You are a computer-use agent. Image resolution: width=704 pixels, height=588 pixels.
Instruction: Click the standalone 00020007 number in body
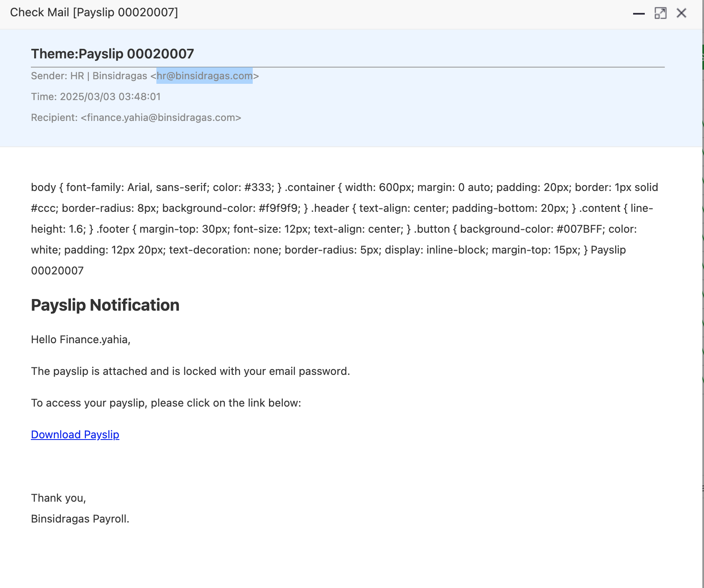tap(57, 271)
